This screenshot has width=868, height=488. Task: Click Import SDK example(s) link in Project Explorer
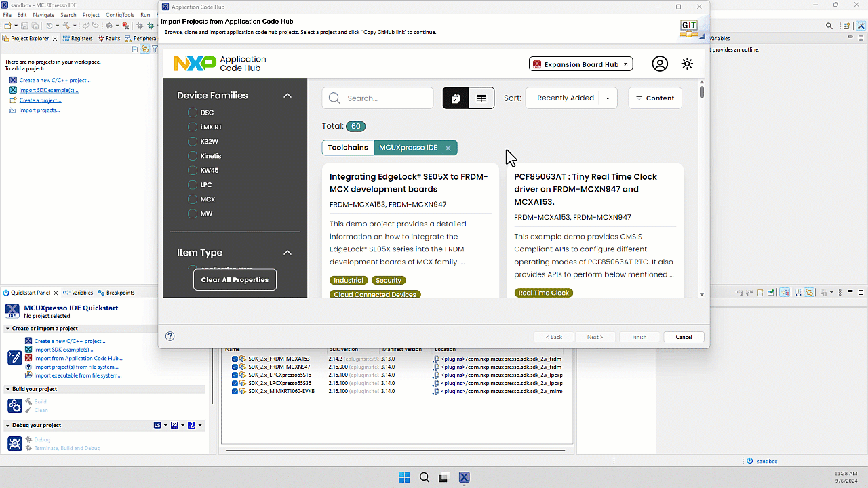(x=49, y=90)
